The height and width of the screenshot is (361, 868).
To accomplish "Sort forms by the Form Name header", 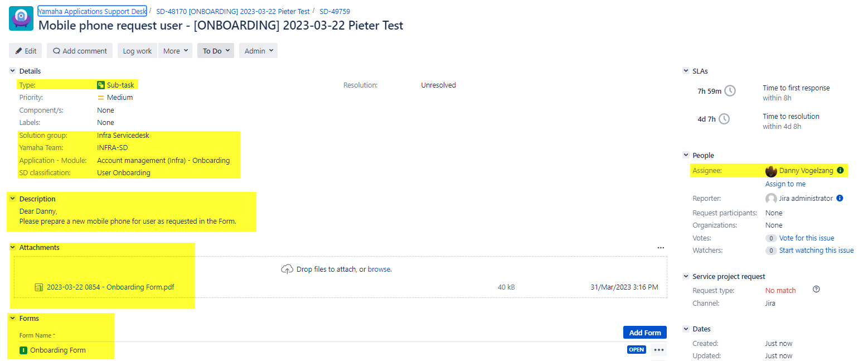I will (x=37, y=335).
